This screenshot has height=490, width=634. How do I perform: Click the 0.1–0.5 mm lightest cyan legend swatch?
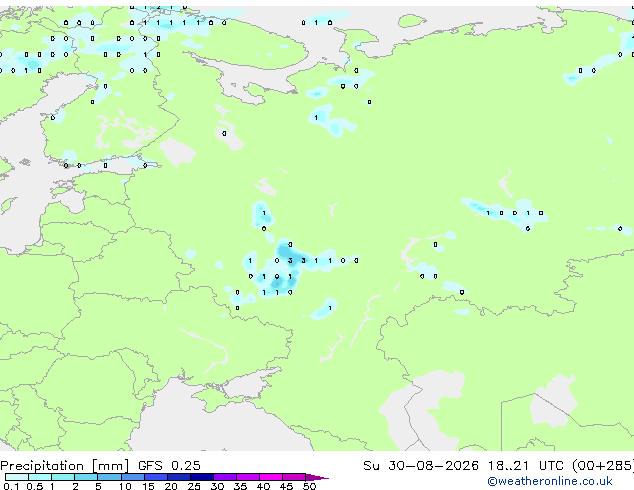(x=17, y=477)
